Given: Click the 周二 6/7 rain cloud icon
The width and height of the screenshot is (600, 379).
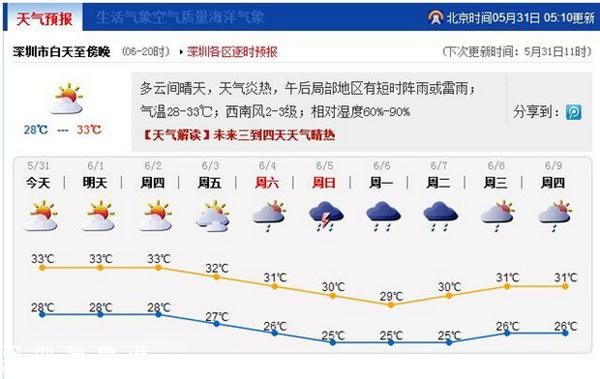Looking at the screenshot, I should coord(441,216).
